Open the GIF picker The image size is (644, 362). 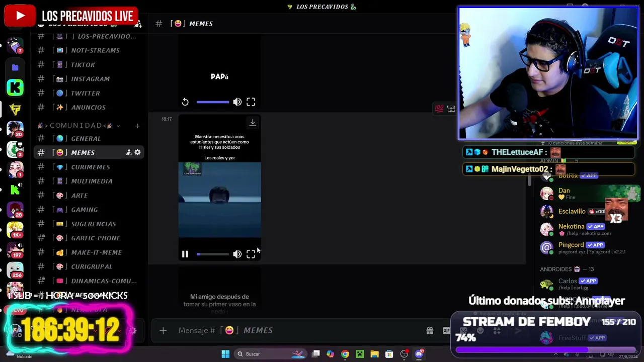[x=446, y=330]
